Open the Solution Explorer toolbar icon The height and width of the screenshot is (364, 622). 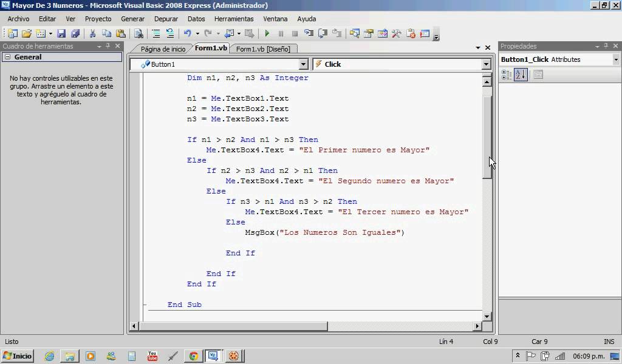click(354, 33)
